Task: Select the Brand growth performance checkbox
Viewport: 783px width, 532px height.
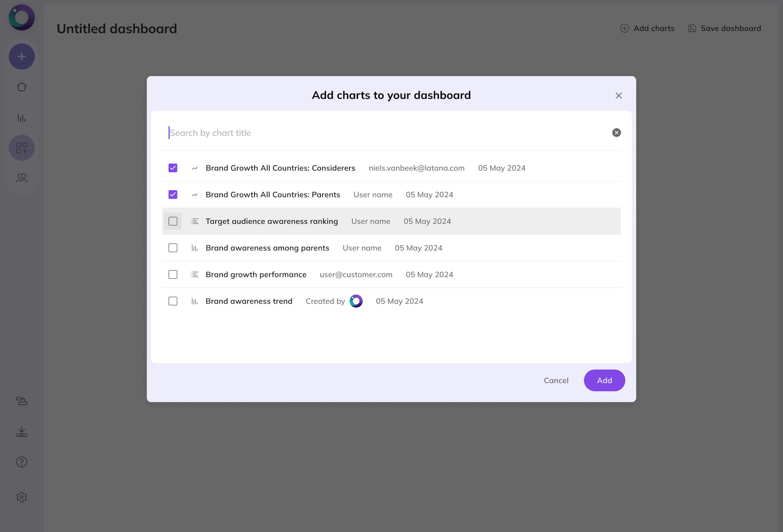Action: point(173,275)
